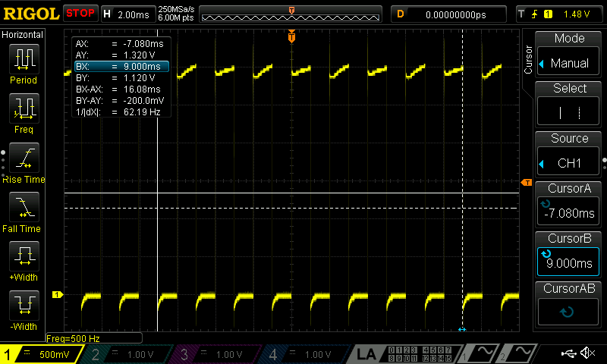Select CursorB value 9.000ms
Screen dimensions: 607x364
(x=568, y=262)
